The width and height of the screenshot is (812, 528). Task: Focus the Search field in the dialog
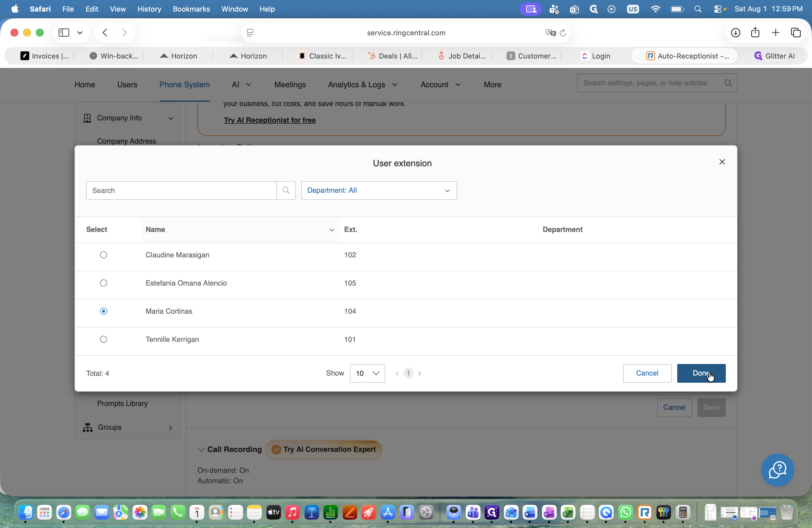coord(181,190)
